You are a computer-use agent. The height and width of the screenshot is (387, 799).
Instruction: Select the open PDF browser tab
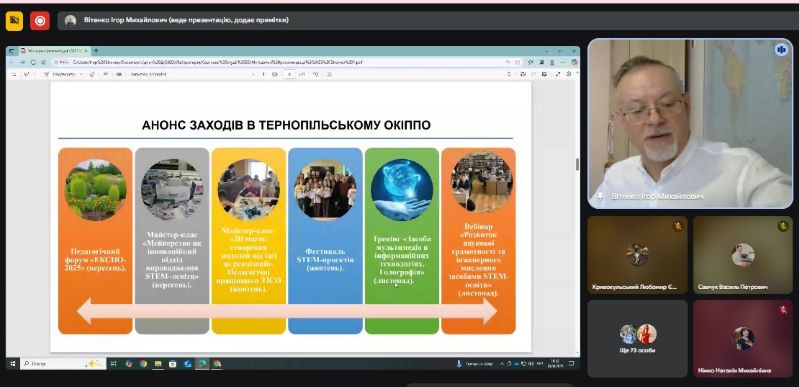(x=54, y=50)
